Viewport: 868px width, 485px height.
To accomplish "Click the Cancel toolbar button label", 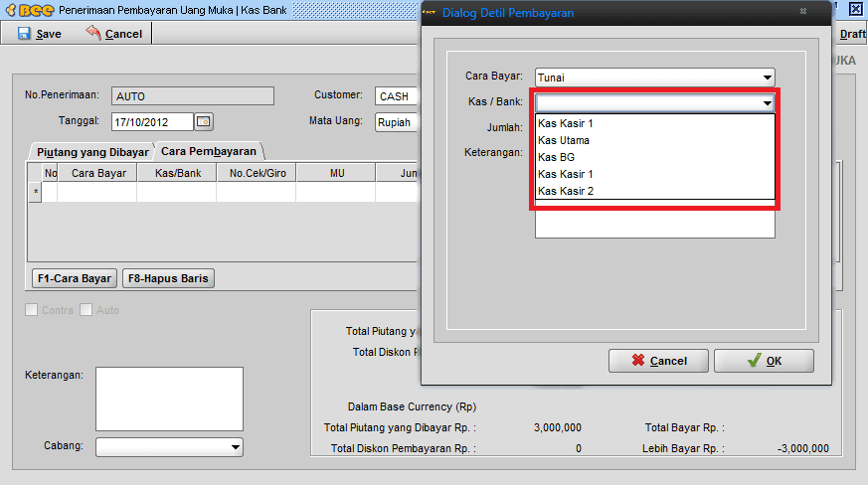I will (x=123, y=35).
